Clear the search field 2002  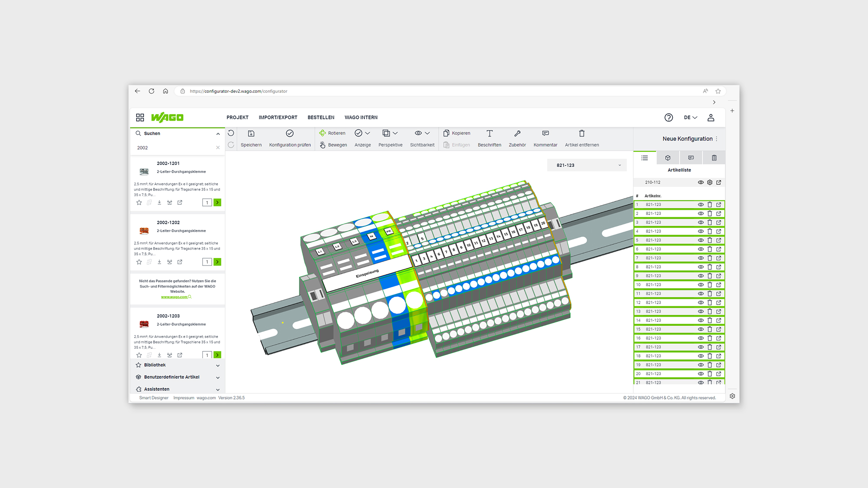pyautogui.click(x=218, y=148)
